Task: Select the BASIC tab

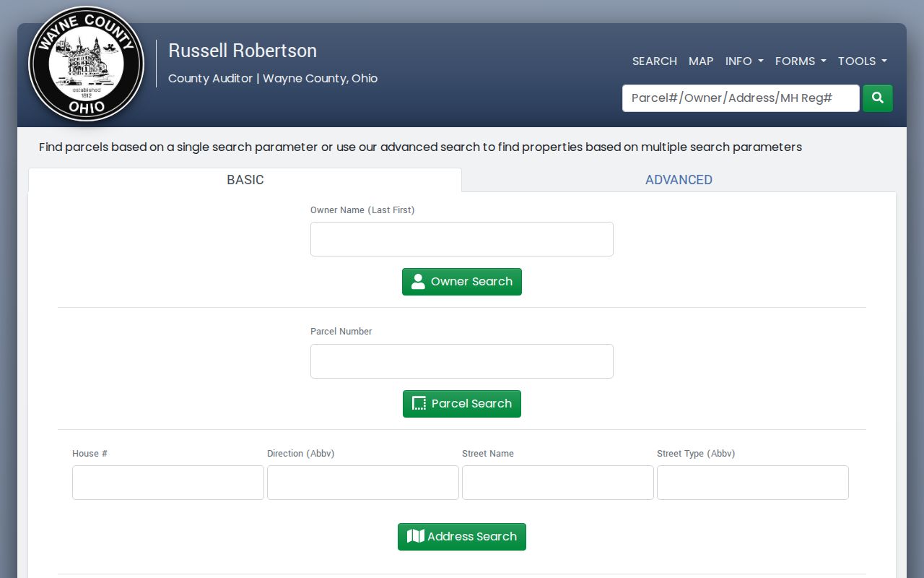Action: (x=245, y=180)
